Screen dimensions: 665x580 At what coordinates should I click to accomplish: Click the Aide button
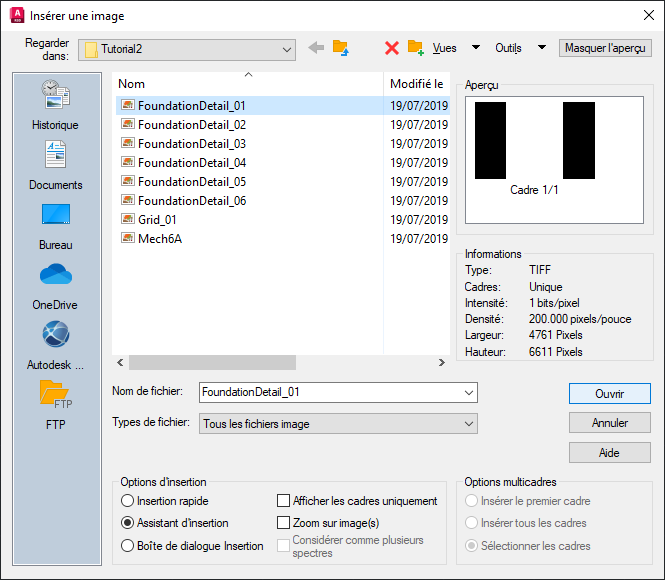(x=609, y=453)
